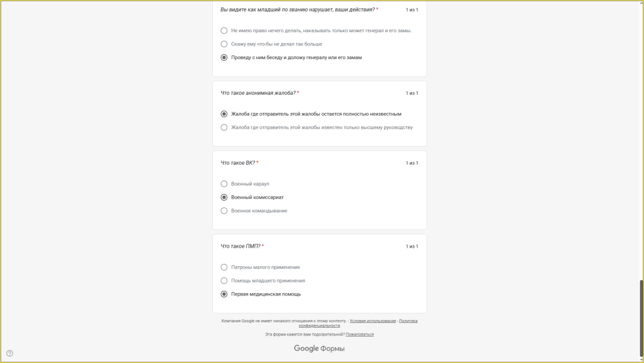
Task: Click 'Что такое анонимная жалоба?' question title
Action: tap(258, 93)
